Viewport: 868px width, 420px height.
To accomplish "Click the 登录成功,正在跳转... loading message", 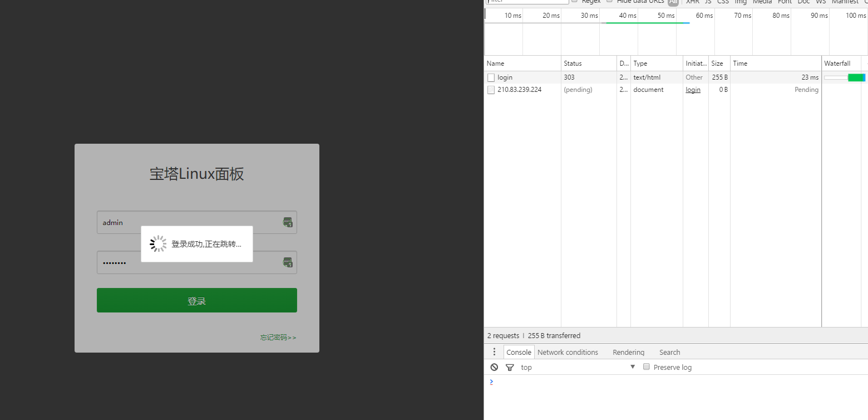I will (206, 244).
